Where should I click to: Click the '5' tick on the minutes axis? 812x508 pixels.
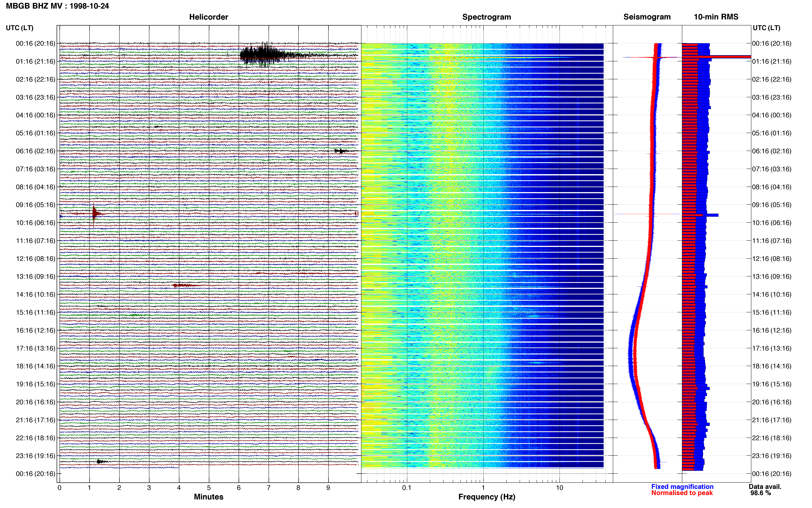tap(209, 488)
